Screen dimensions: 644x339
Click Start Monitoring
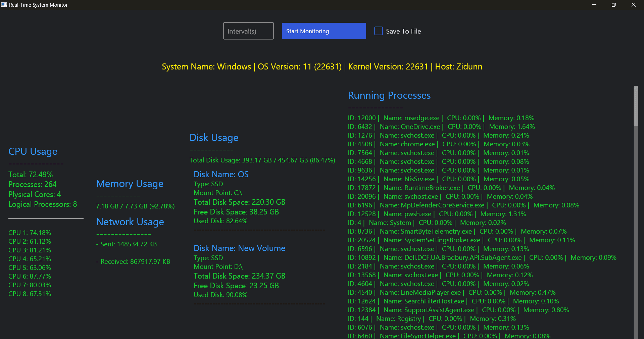click(323, 31)
